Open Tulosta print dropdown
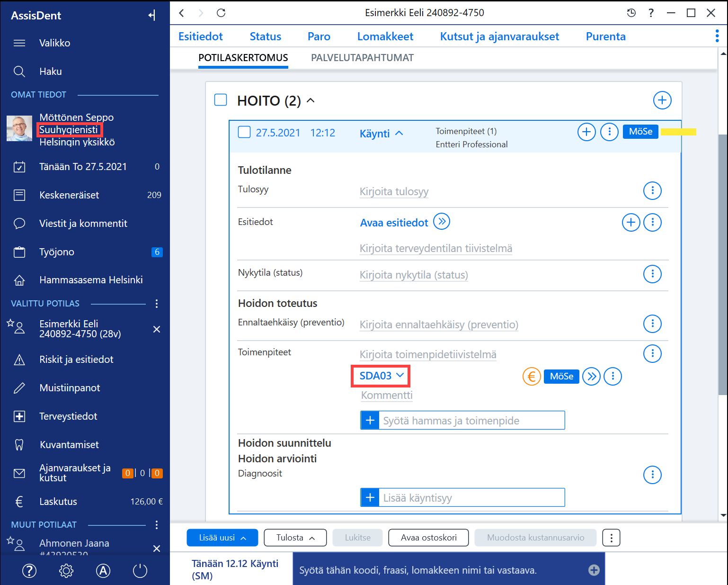This screenshot has width=728, height=585. tap(295, 538)
